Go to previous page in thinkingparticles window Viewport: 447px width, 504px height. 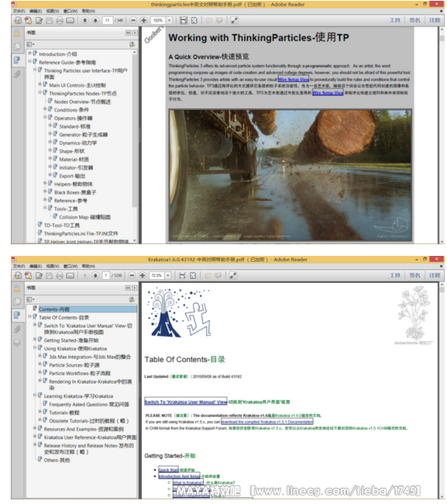(x=84, y=20)
